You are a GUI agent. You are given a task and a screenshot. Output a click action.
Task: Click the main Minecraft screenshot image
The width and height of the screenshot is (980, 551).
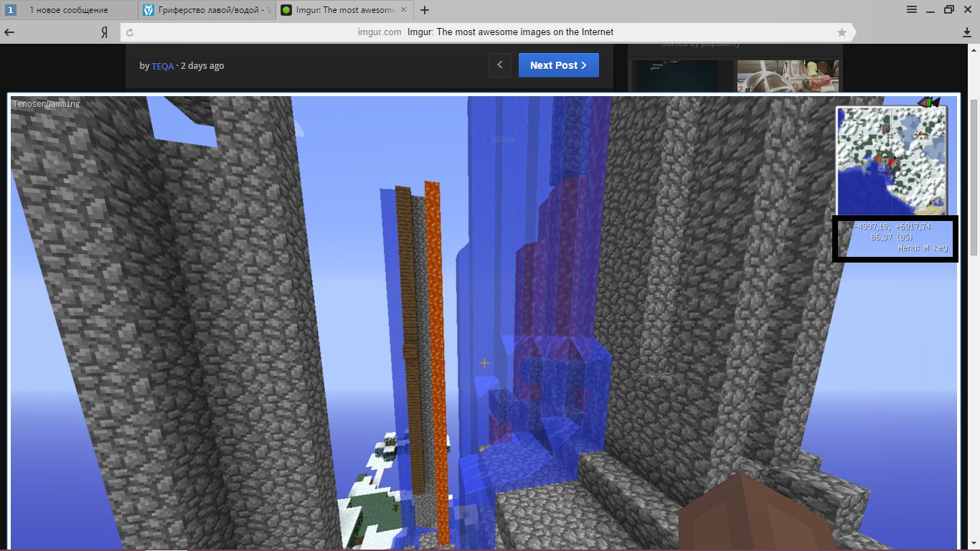(x=484, y=321)
